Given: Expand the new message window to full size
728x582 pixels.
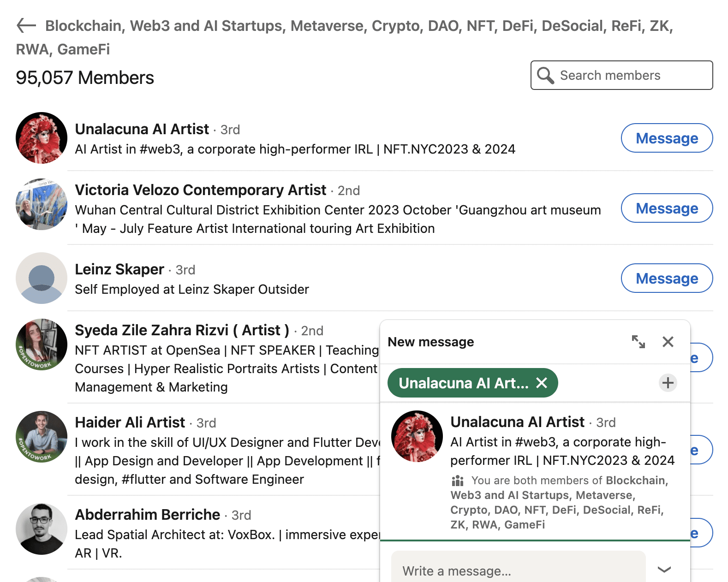Looking at the screenshot, I should point(638,342).
